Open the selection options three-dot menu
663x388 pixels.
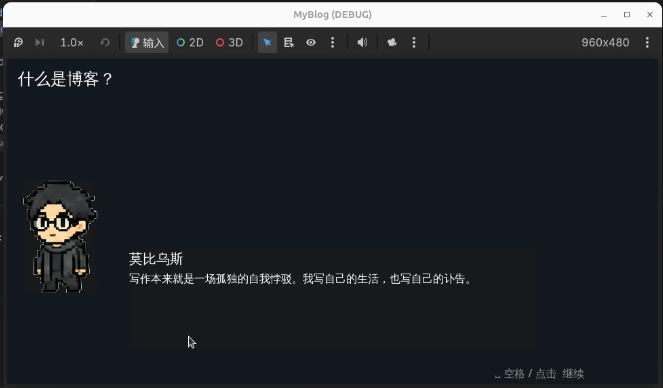point(332,42)
